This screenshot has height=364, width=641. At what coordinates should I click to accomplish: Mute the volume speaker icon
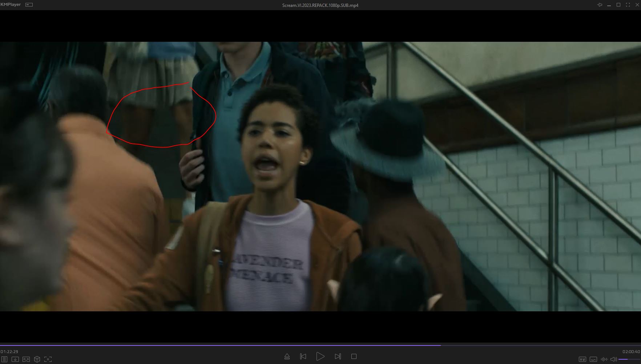(613, 359)
